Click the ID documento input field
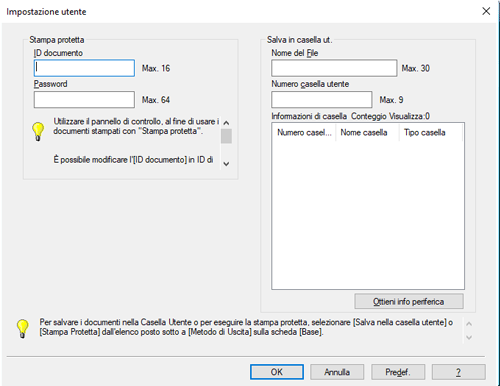500x386 pixels. [x=84, y=68]
